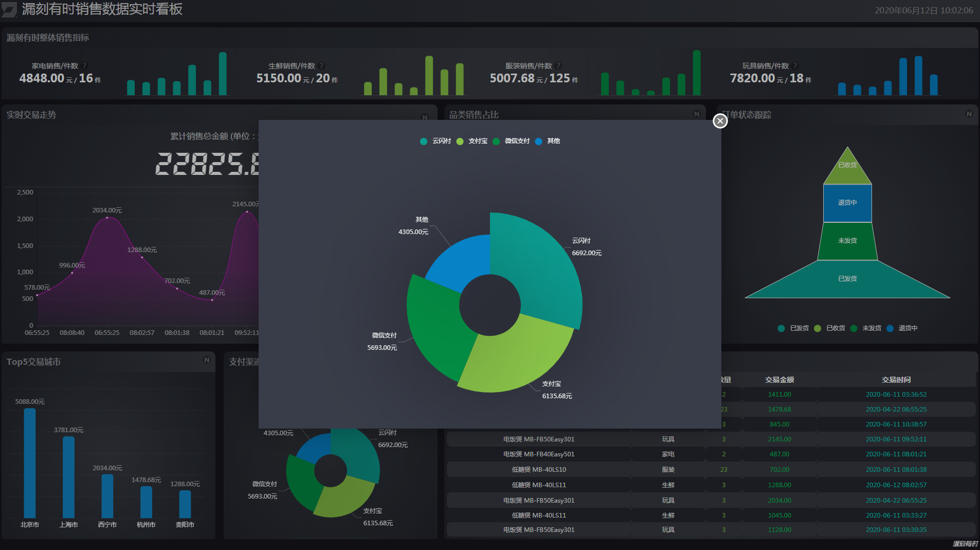Click the dashboard logo icon in header
Viewport: 980px width, 550px height.
click(x=9, y=9)
